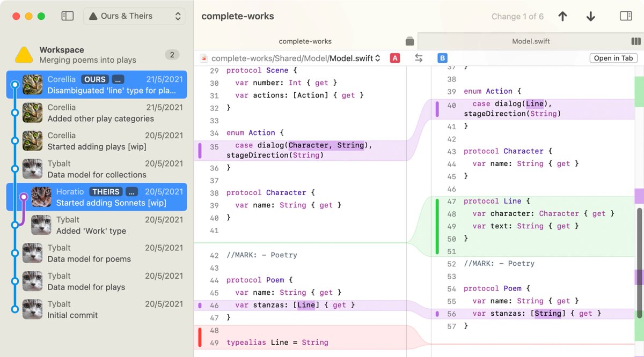This screenshot has height=357, width=644.
Task: Select the red A revision badge
Action: (395, 58)
